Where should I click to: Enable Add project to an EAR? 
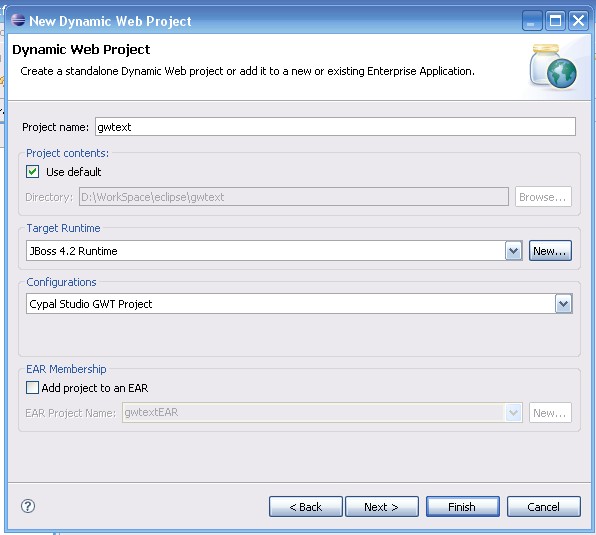pos(32,388)
